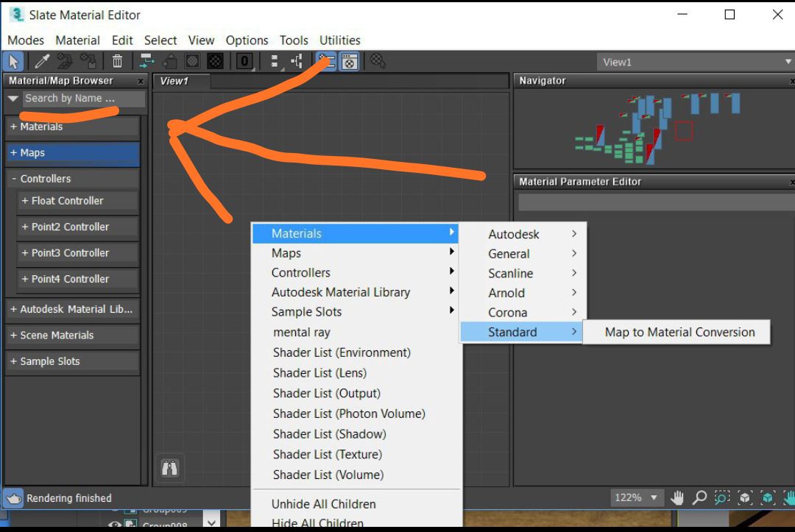
Task: Select mental ray in the context menu
Action: click(x=356, y=333)
